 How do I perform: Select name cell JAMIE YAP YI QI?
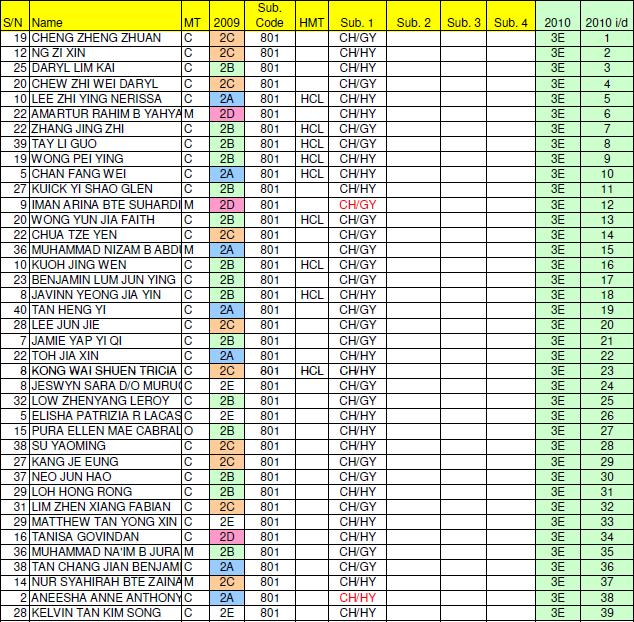tap(105, 341)
